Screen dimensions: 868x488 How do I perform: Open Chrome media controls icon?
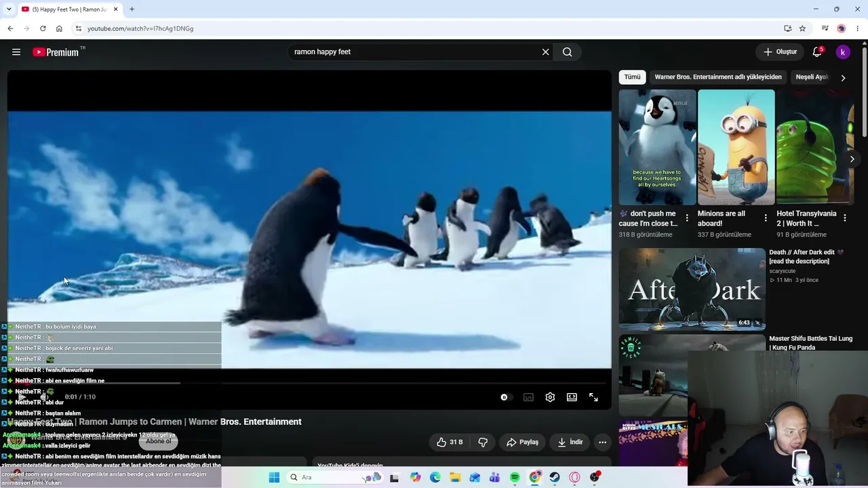coord(825,28)
